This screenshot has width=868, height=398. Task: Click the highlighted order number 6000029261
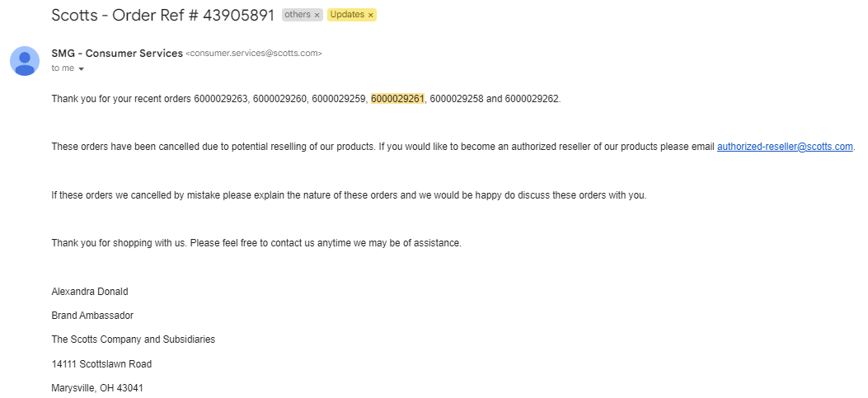[x=397, y=99]
